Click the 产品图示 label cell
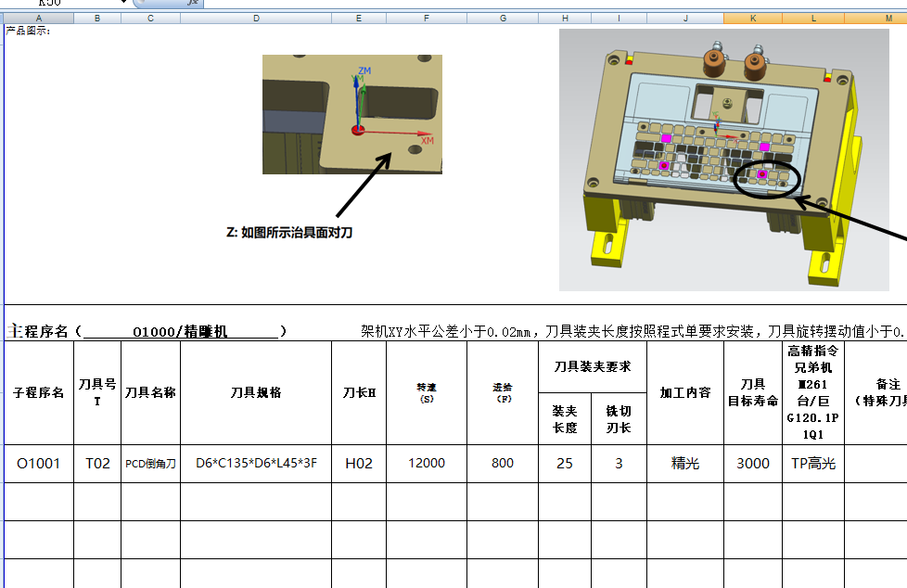907x588 pixels. 27,29
